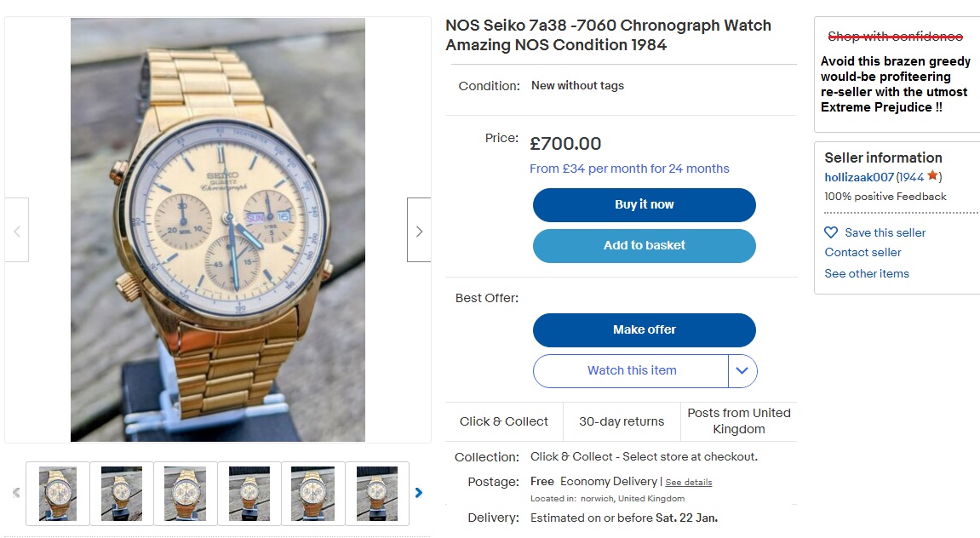The height and width of the screenshot is (538, 980).
Task: Select the first watch thumbnail
Action: (57, 493)
